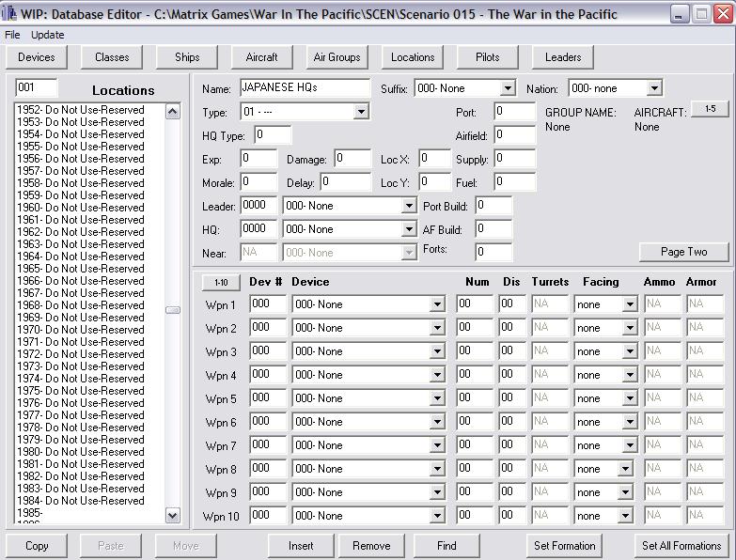Expand the Leader name dropdown
This screenshot has width=736, height=560.
(409, 206)
